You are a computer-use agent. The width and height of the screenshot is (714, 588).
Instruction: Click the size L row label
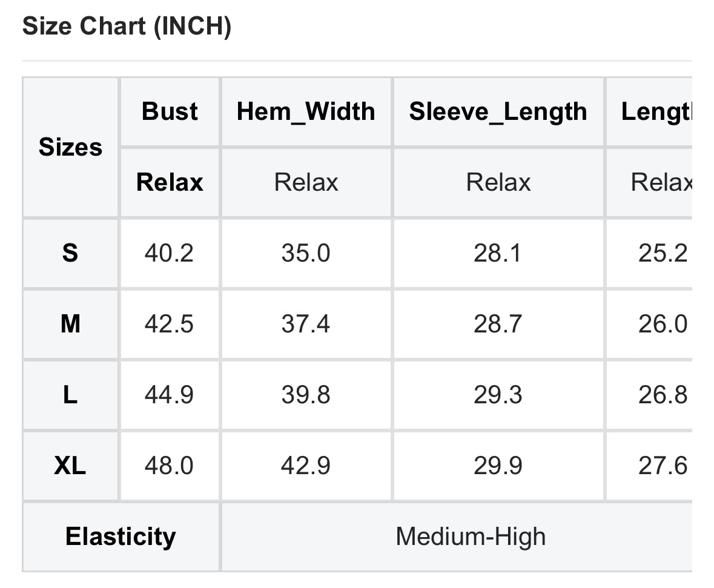click(70, 395)
